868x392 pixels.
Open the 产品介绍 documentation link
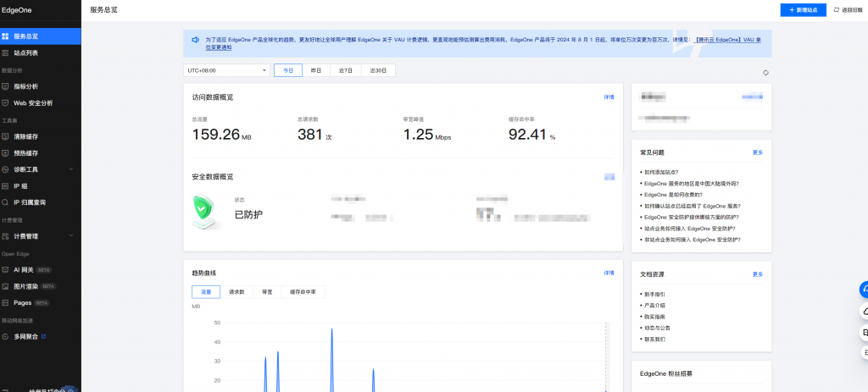tap(655, 306)
